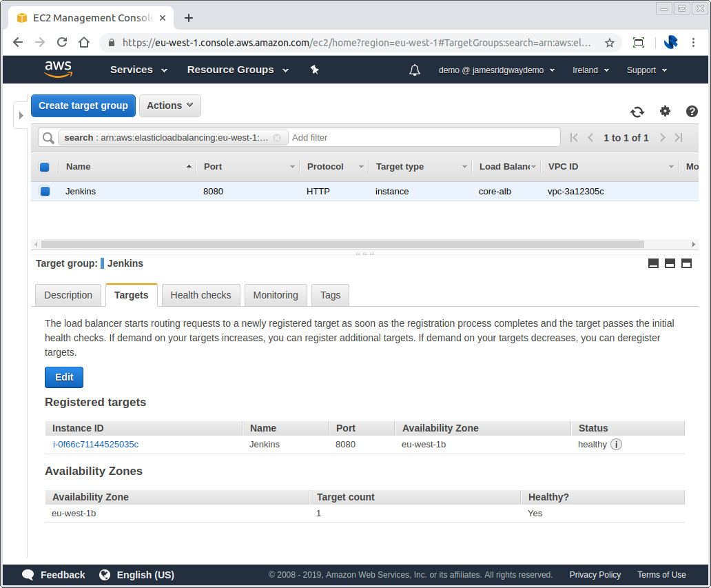The height and width of the screenshot is (588, 711).
Task: Select the Targets tab
Action: click(x=132, y=295)
